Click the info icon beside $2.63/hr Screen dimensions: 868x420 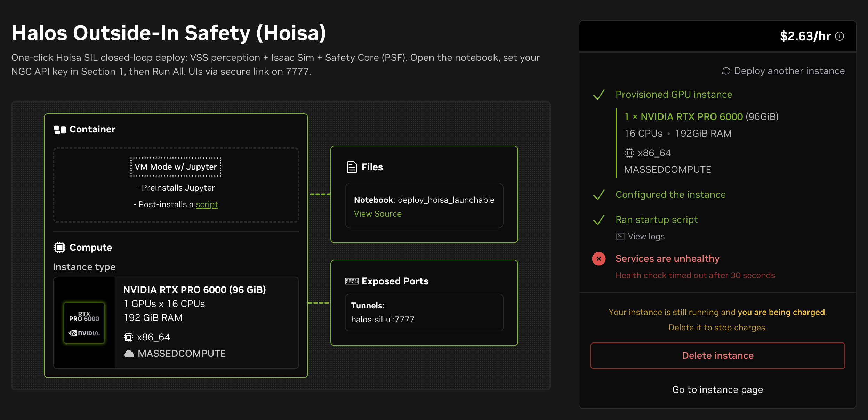[x=839, y=36]
